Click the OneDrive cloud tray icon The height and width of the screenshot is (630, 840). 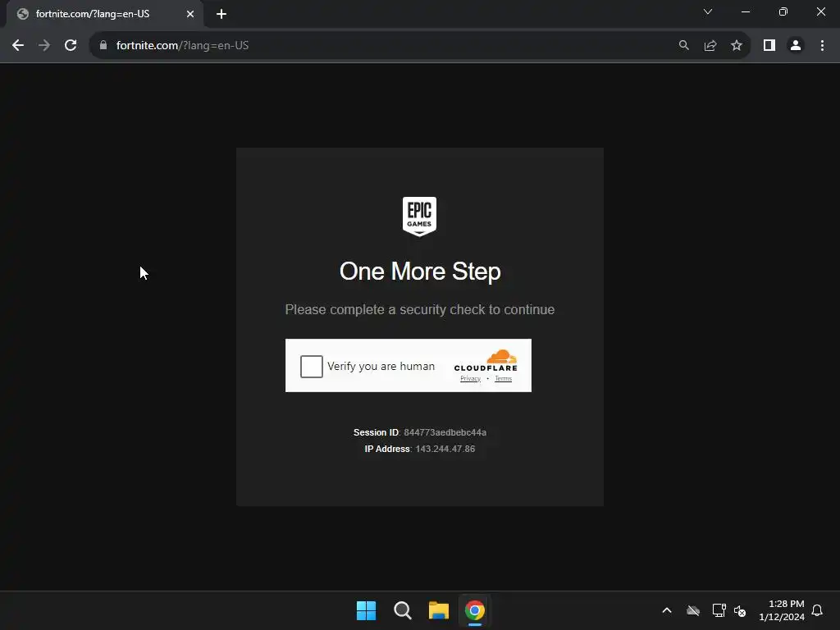click(x=693, y=610)
